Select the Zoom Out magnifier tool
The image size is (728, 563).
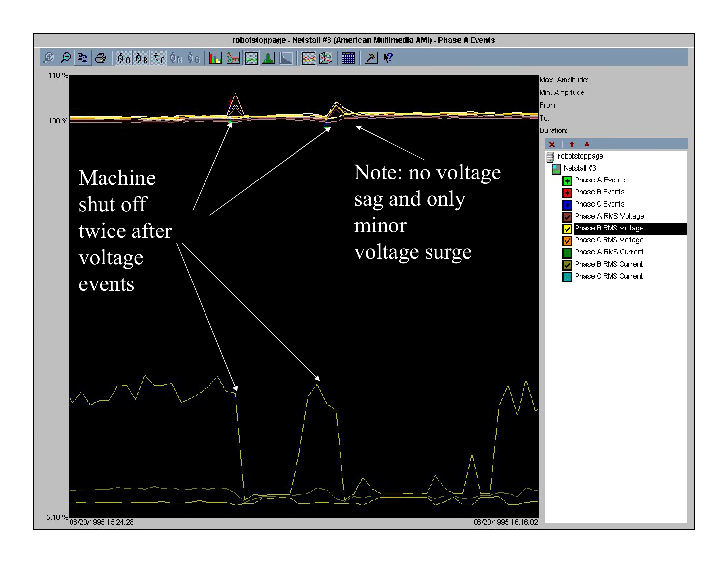(x=67, y=58)
